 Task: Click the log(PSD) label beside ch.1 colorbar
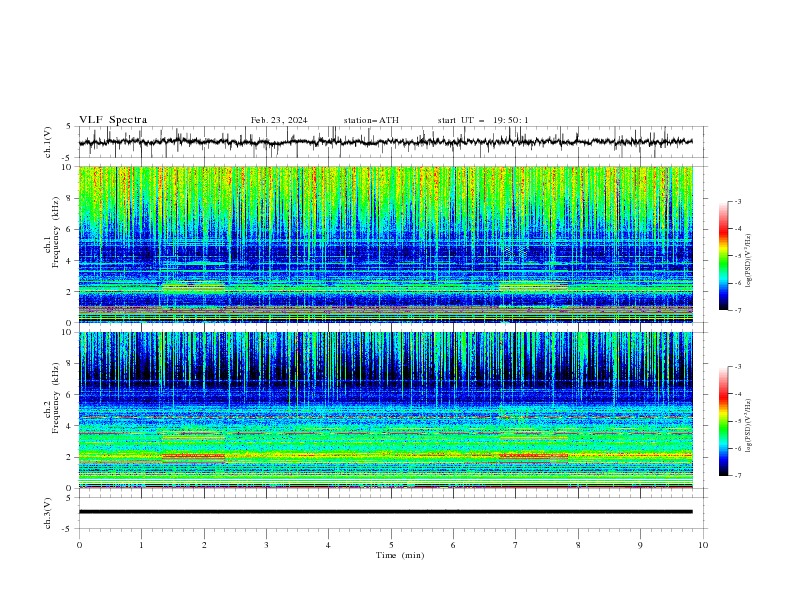pyautogui.click(x=749, y=261)
